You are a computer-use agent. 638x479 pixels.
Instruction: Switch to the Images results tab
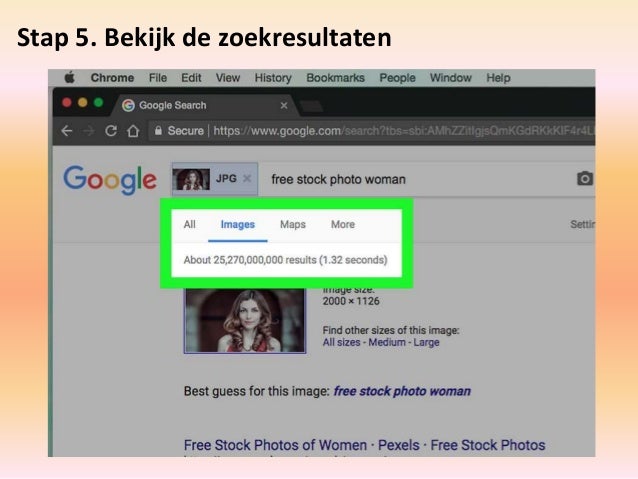coord(238,224)
